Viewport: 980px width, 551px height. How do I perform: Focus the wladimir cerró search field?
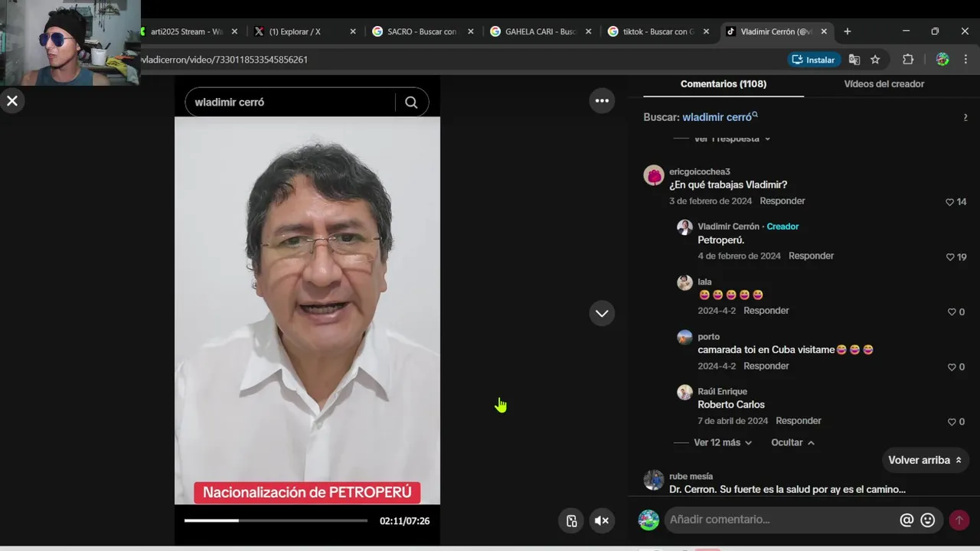291,103
